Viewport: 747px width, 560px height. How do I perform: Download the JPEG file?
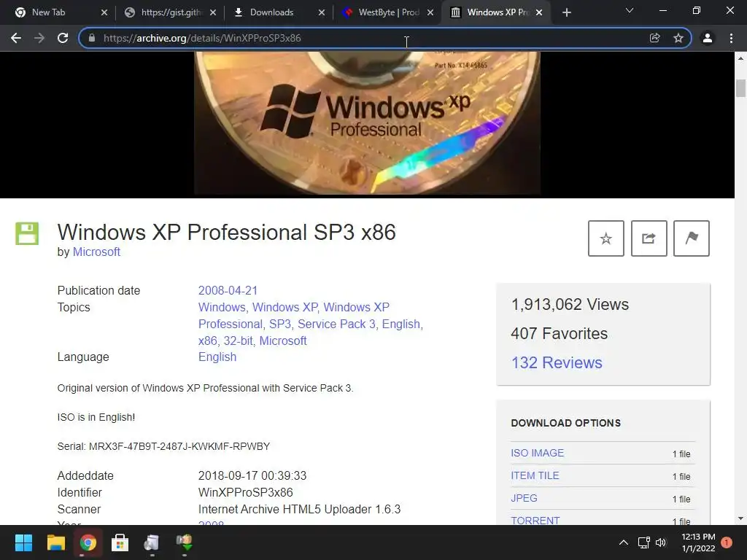pyautogui.click(x=524, y=498)
